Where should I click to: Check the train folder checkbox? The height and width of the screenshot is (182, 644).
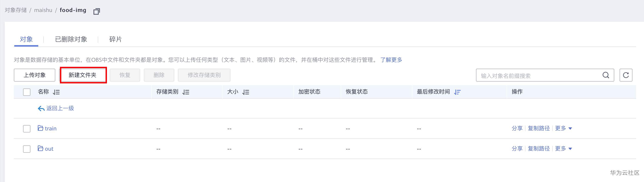pyautogui.click(x=27, y=129)
